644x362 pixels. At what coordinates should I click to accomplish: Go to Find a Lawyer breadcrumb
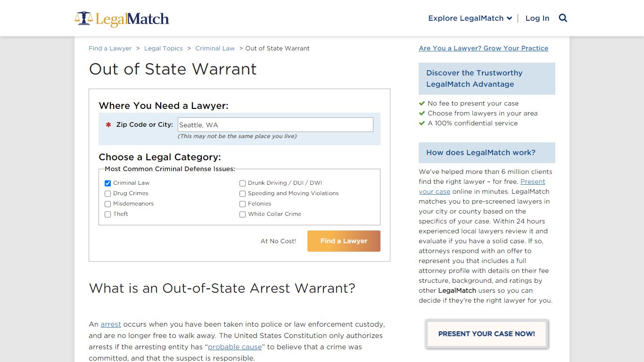[x=110, y=49]
